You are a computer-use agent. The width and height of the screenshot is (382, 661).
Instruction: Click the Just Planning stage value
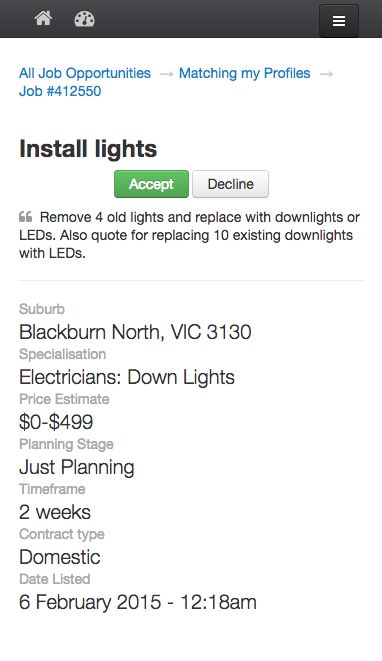[x=77, y=467]
